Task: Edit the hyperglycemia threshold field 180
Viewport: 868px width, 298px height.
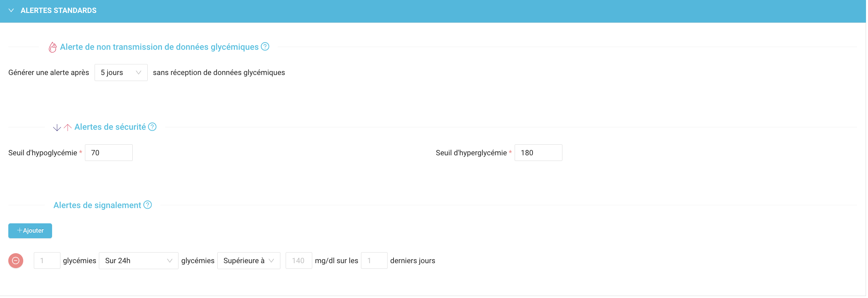Action: tap(539, 153)
